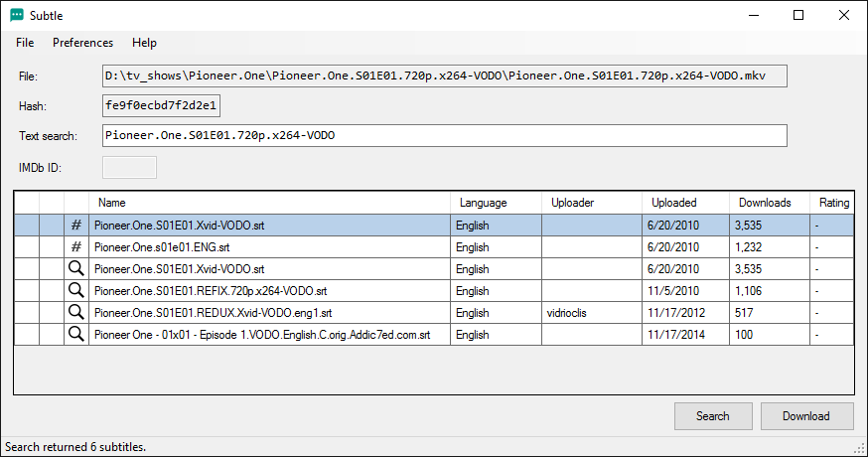Select the Addic7ed.com.srt subtitle name
868x457 pixels.
coord(262,335)
